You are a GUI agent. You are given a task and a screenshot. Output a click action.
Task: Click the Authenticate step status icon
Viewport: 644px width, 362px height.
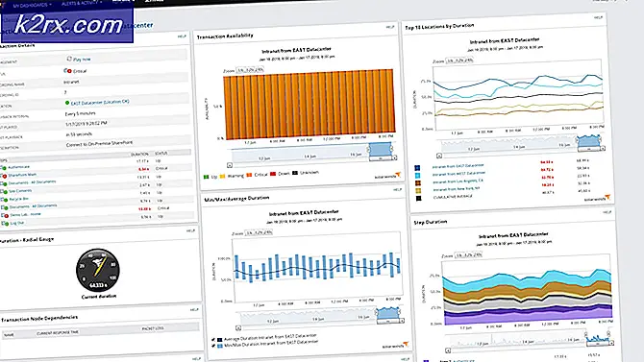click(x=4, y=168)
